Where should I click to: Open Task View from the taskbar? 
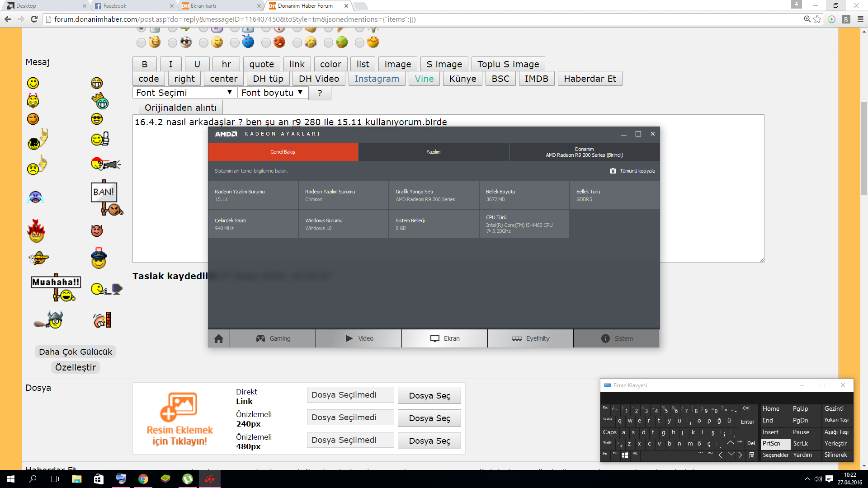coord(54,479)
